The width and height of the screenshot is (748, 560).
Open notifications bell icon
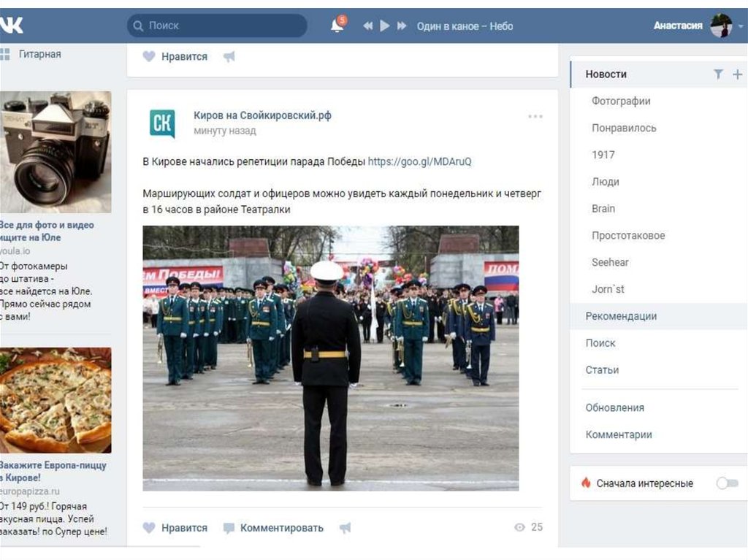click(x=337, y=25)
